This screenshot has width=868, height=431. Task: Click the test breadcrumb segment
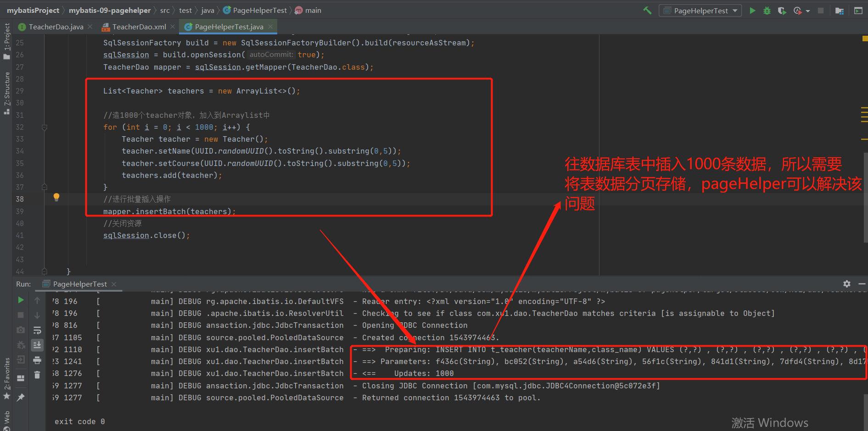185,10
